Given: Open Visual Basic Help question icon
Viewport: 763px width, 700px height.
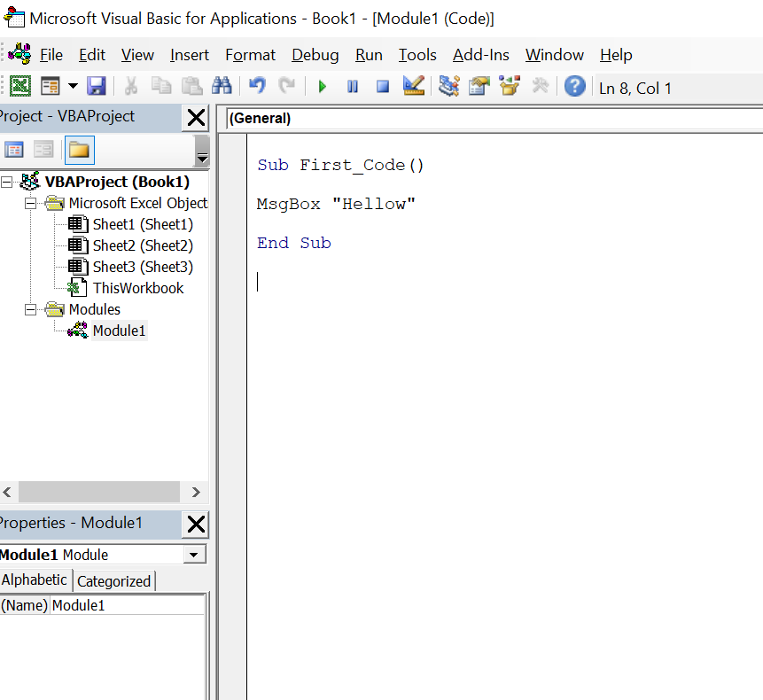Looking at the screenshot, I should (574, 87).
